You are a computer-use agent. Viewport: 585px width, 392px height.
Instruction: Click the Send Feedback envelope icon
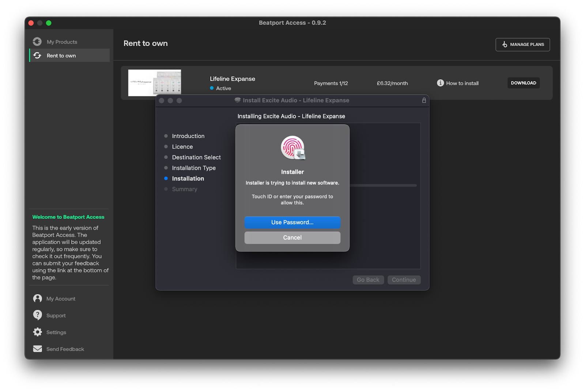[37, 349]
